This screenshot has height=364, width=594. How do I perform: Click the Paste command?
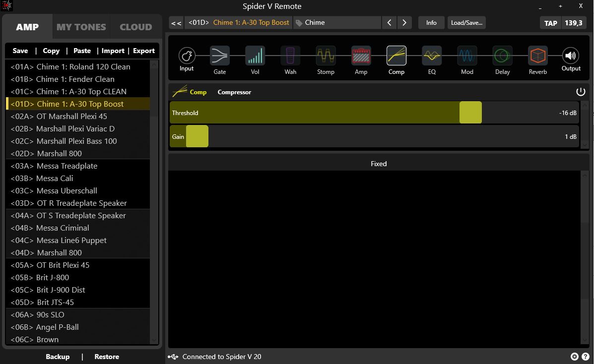click(x=82, y=51)
